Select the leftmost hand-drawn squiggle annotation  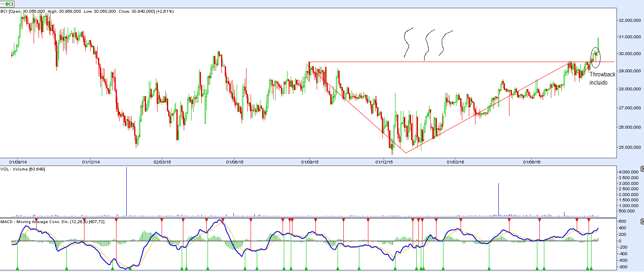(407, 42)
